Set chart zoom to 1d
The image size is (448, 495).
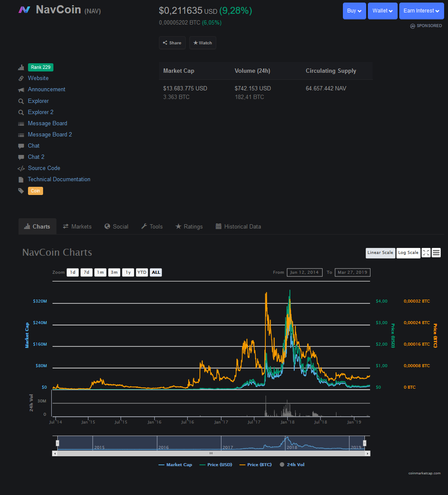[73, 272]
